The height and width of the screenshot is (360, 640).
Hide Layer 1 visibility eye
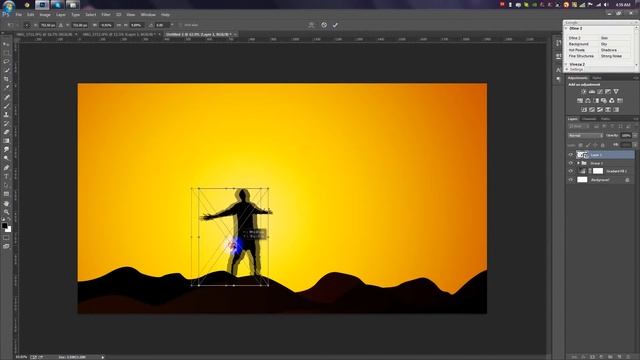point(571,155)
